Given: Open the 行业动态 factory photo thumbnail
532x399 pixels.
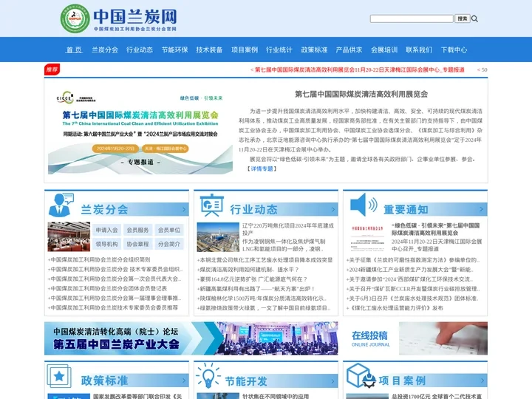Looking at the screenshot, I should [x=218, y=237].
